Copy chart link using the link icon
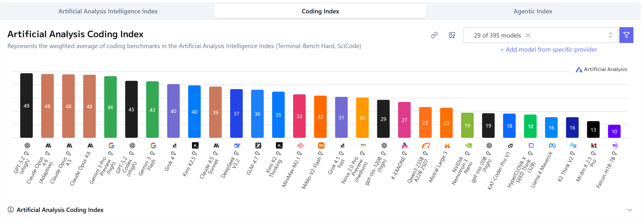The image size is (644, 224). click(x=434, y=35)
